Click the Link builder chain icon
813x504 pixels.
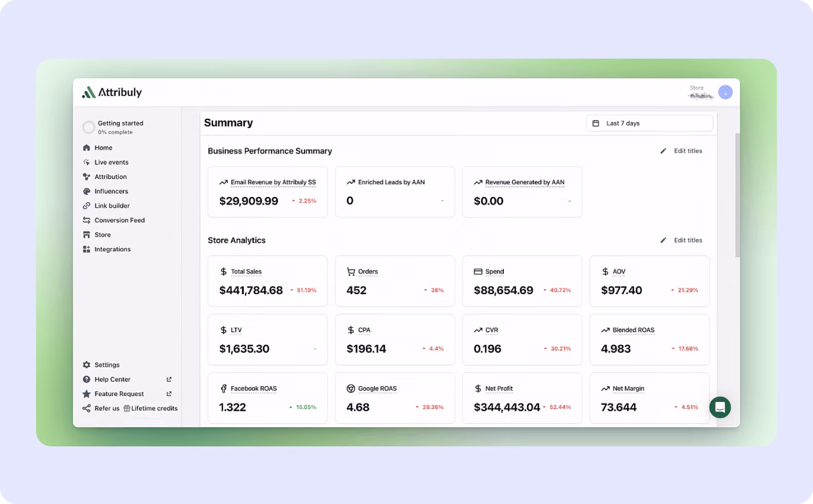pos(86,206)
